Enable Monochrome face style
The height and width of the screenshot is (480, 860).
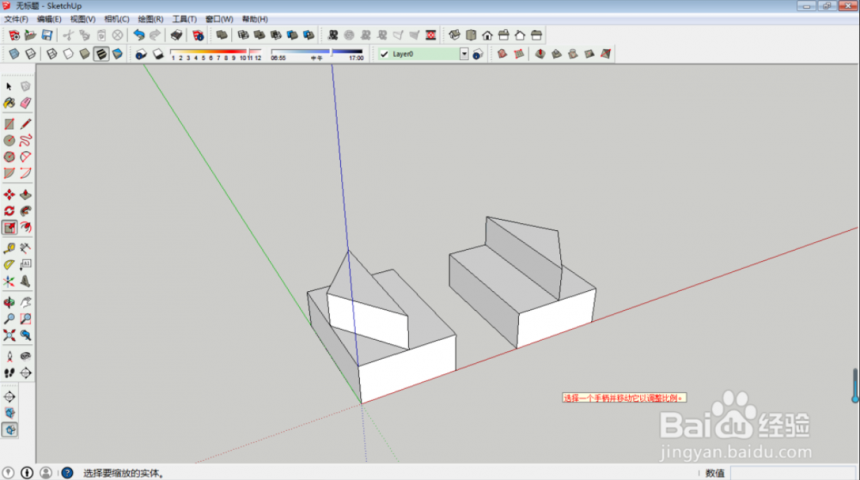click(x=117, y=54)
